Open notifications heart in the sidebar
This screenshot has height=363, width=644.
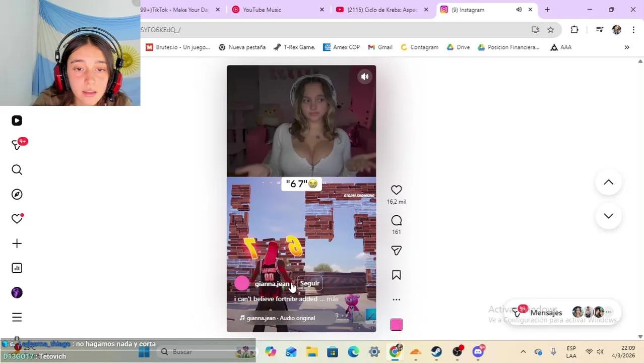click(17, 219)
